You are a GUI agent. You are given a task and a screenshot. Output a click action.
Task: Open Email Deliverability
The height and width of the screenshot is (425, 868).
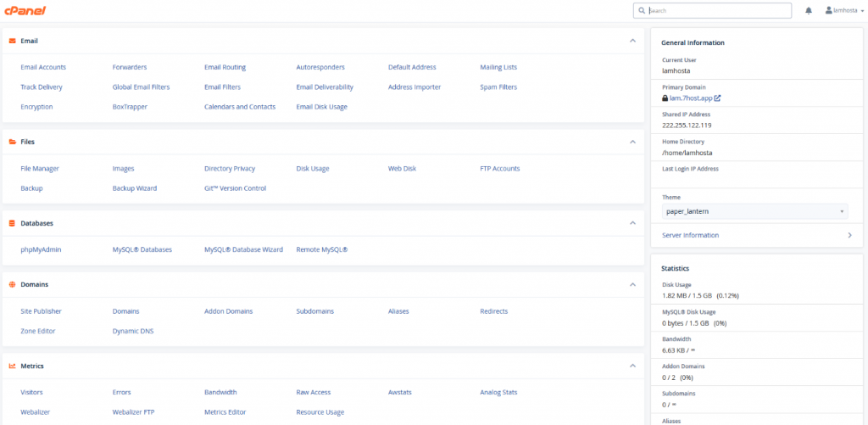click(325, 87)
